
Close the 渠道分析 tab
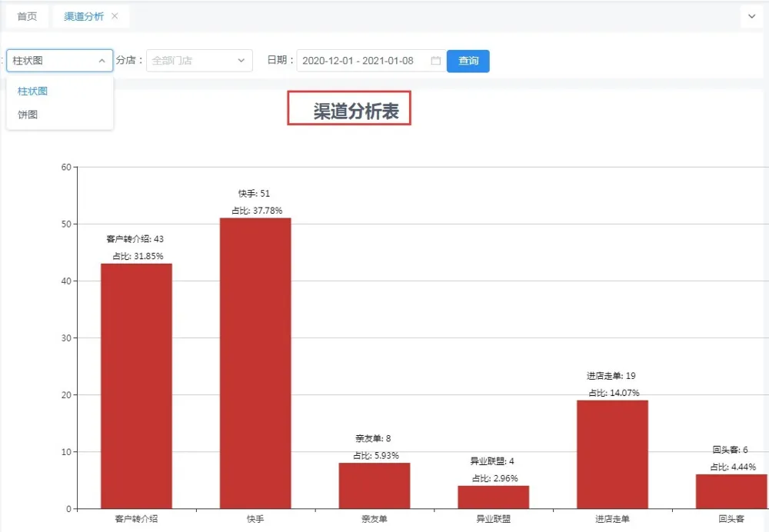coord(115,16)
